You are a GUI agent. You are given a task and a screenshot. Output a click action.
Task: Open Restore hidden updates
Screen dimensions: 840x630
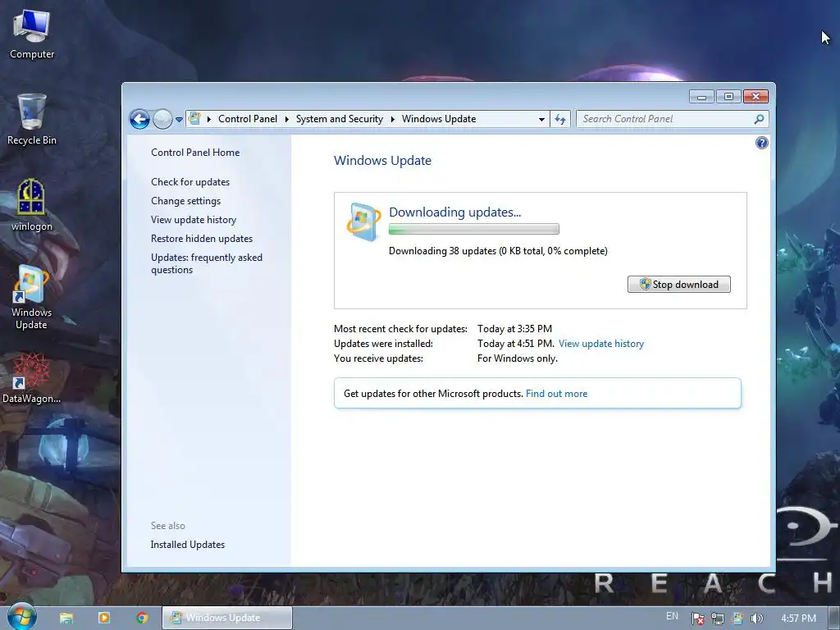tap(202, 239)
